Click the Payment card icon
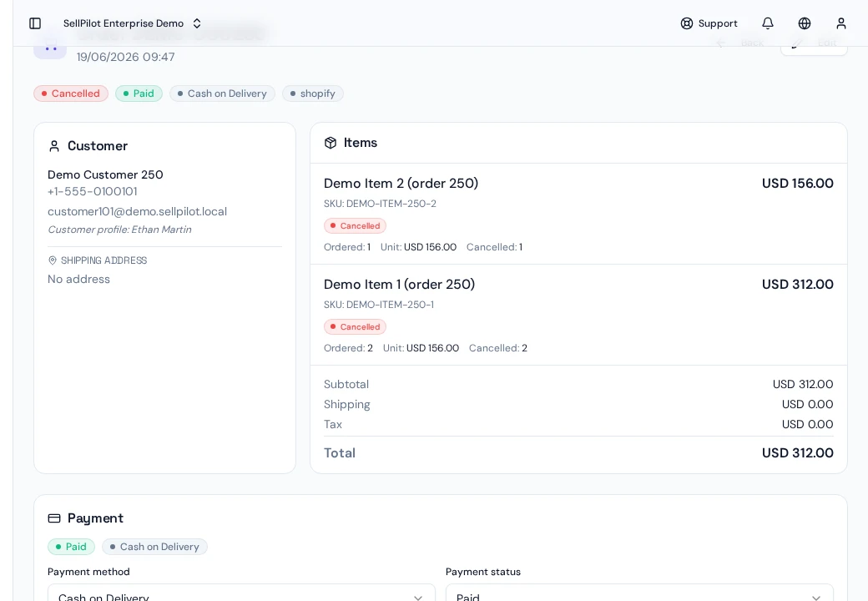The image size is (868, 601). pyautogui.click(x=54, y=518)
